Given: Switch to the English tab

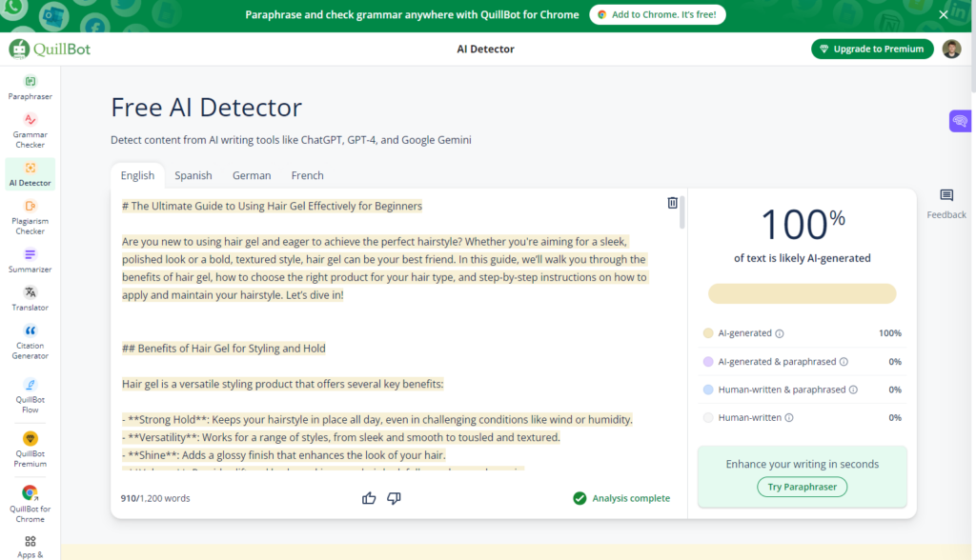Looking at the screenshot, I should (x=137, y=175).
